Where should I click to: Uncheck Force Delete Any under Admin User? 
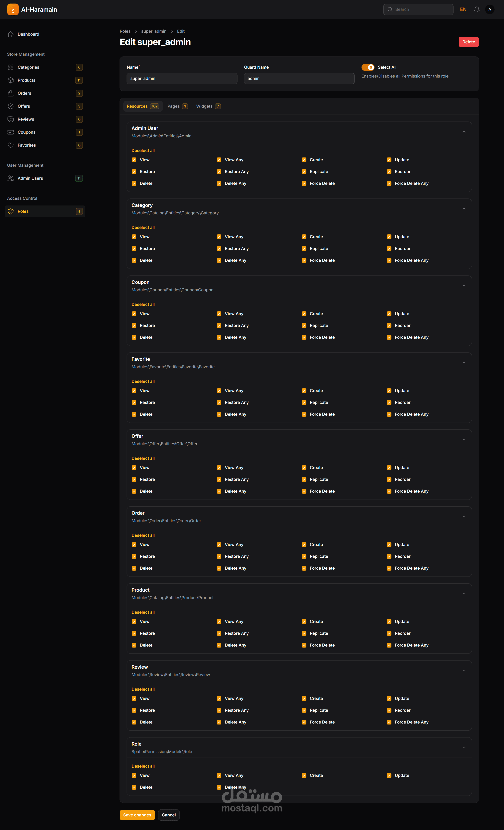389,183
